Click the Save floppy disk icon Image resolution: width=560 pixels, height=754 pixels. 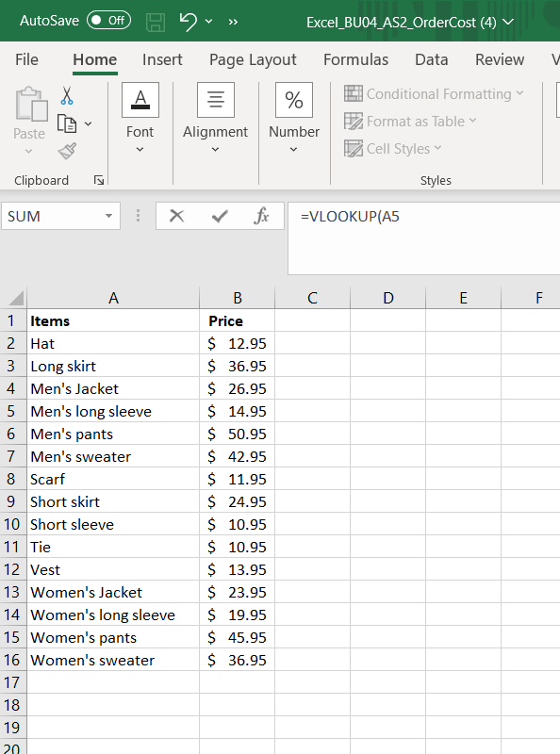[156, 22]
